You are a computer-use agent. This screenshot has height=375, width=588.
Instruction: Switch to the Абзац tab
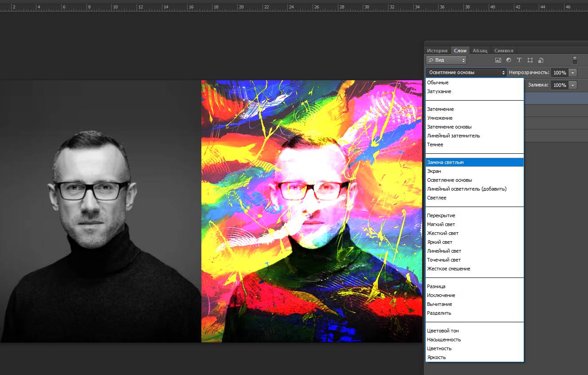[480, 51]
